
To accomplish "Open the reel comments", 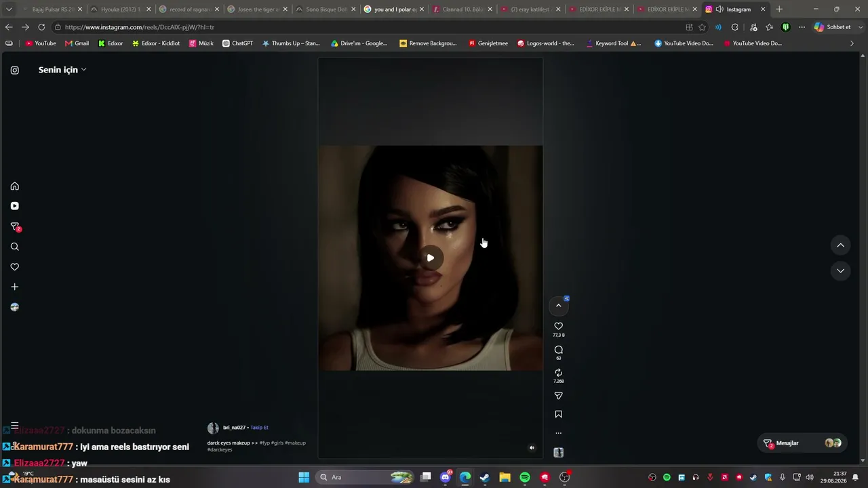I will pyautogui.click(x=559, y=350).
